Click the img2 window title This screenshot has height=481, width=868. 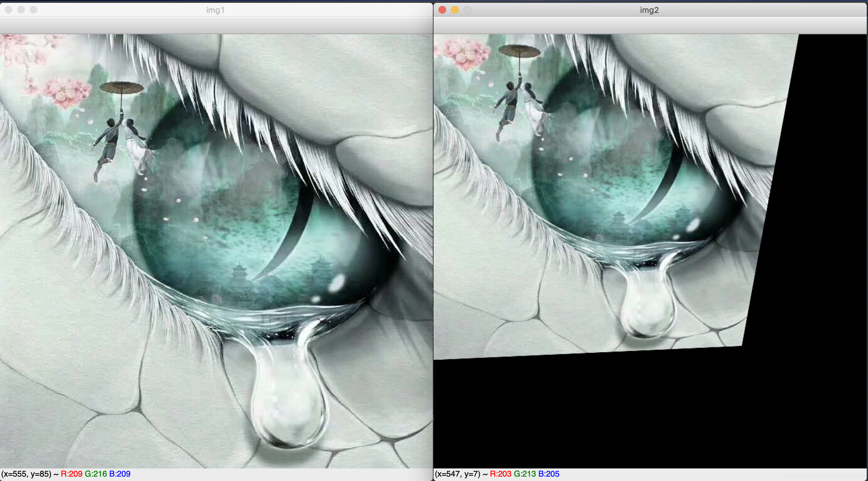649,10
